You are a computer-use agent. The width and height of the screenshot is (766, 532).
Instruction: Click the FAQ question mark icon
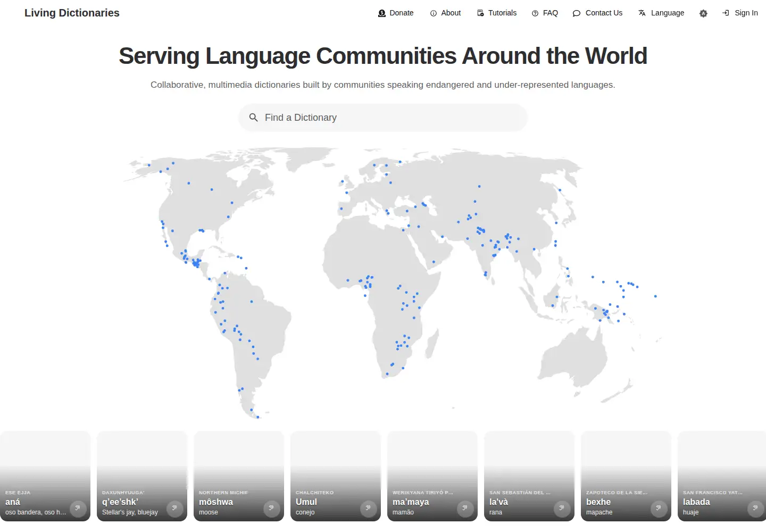coord(535,13)
